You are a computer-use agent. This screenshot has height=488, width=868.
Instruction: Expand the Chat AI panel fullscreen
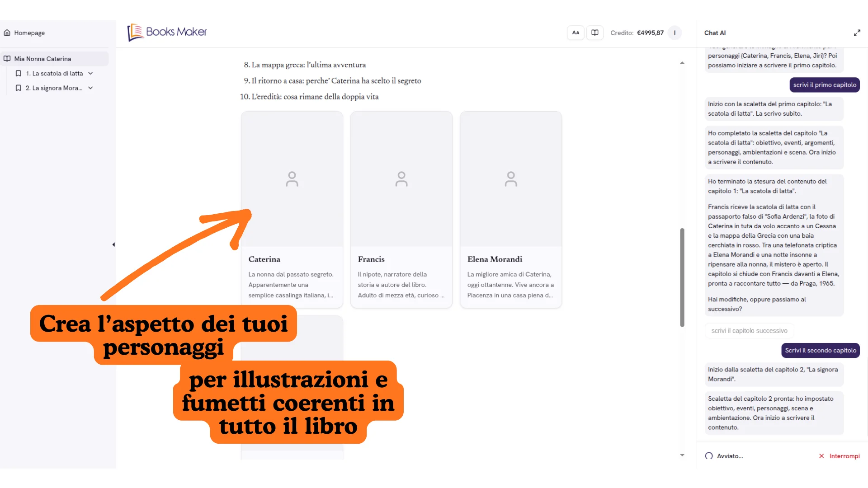point(857,33)
